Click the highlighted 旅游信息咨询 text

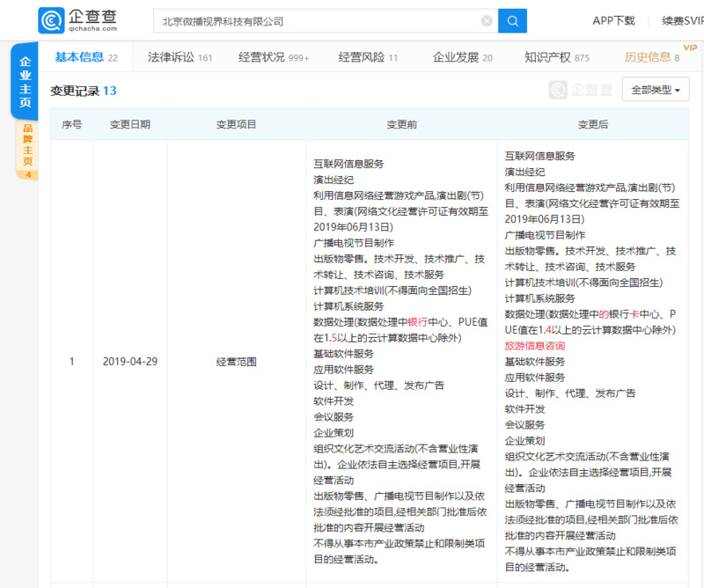(537, 345)
